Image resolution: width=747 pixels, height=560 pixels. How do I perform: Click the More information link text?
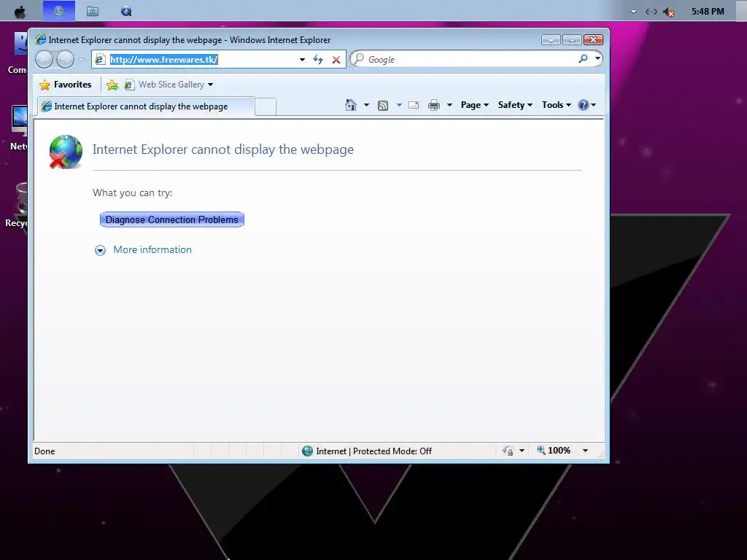[x=152, y=249]
